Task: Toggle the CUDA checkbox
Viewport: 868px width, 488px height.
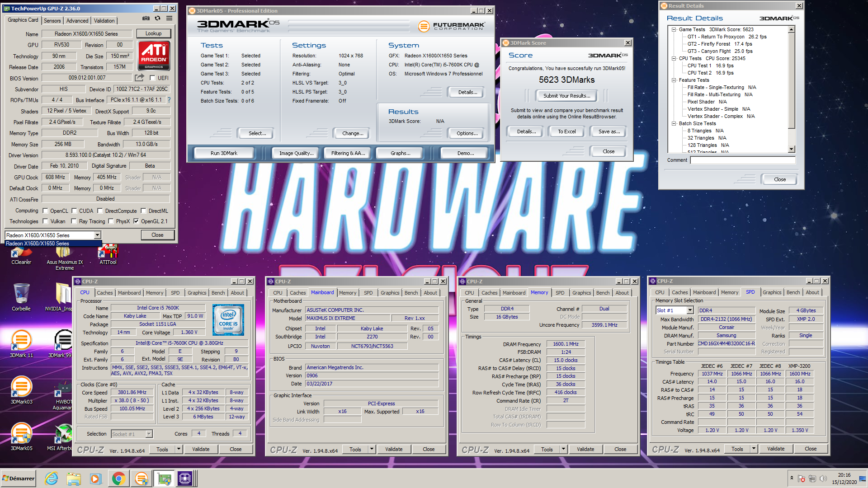Action: pyautogui.click(x=74, y=211)
